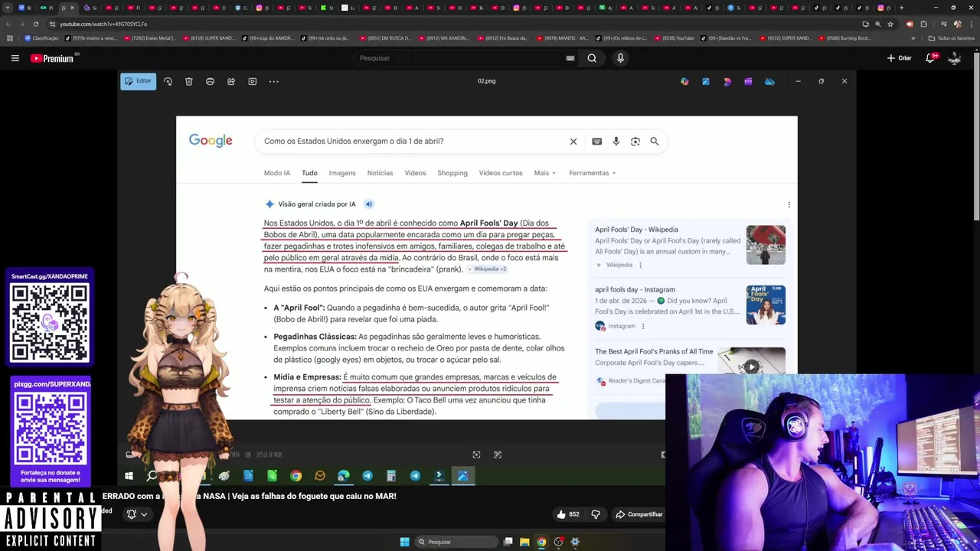Play the AI overview audio speaker icon
Screen dimensions: 980x551
tap(368, 204)
